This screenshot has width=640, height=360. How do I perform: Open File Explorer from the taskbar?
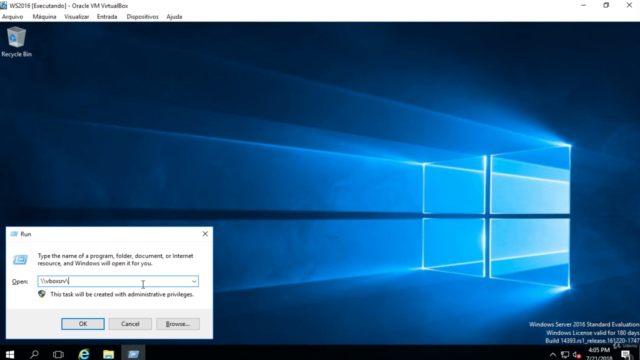click(109, 354)
